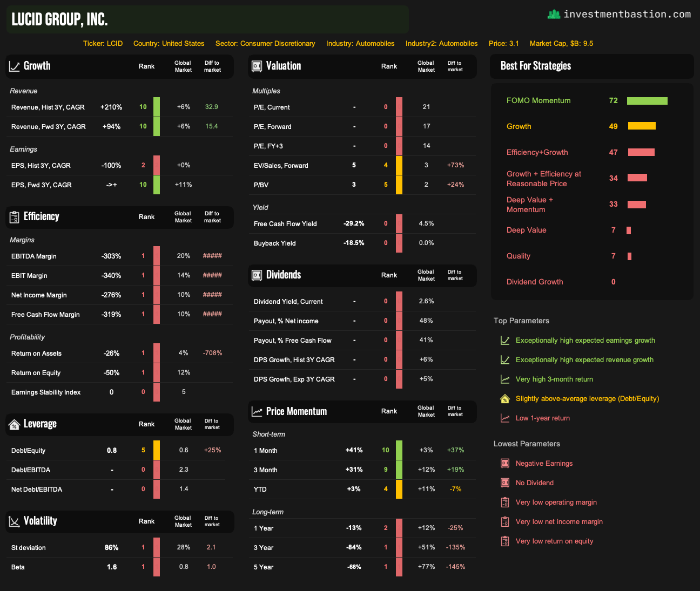Click EPS, Fwd 3Y, CAGR row label
700x591 pixels.
coord(42,185)
